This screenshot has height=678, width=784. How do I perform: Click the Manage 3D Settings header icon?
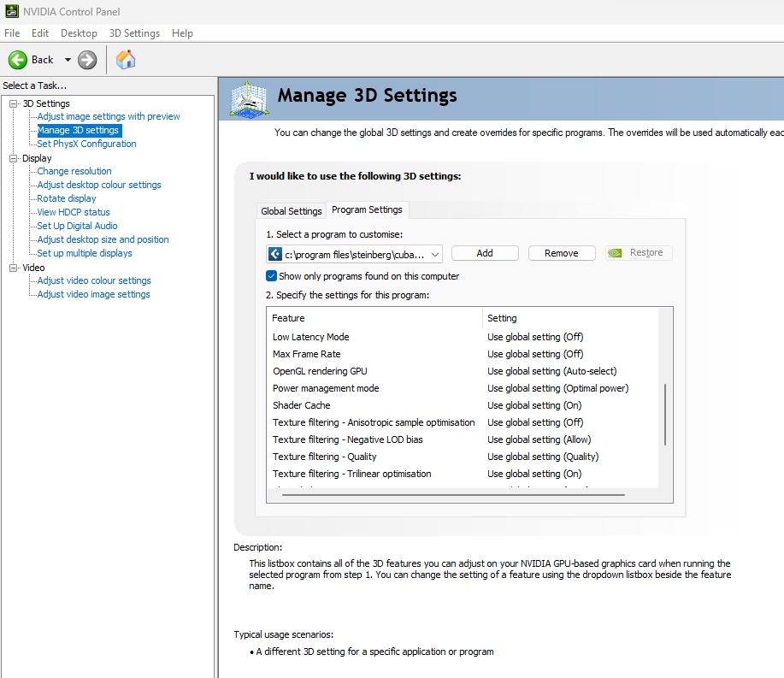pos(251,98)
